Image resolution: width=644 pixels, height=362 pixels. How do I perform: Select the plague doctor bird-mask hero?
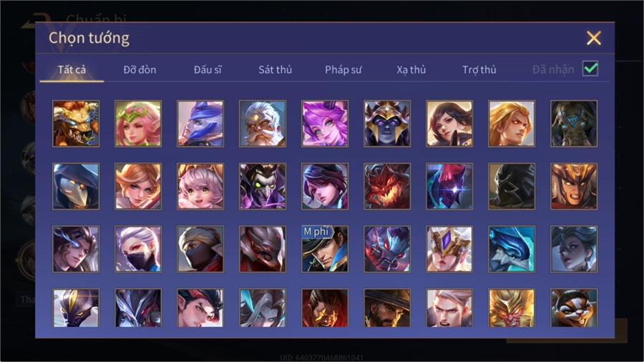(76, 186)
